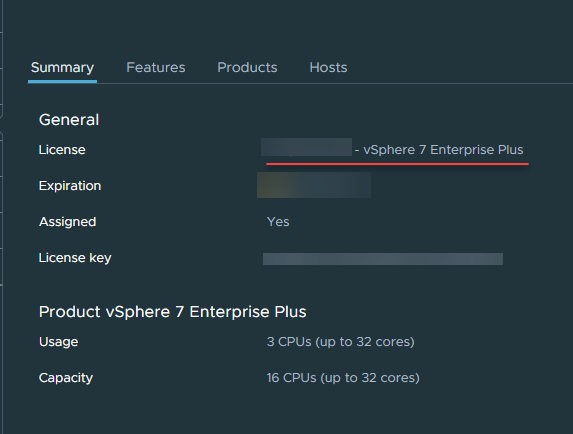Image resolution: width=573 pixels, height=434 pixels.
Task: Click the 'General' section heading
Action: tap(69, 120)
